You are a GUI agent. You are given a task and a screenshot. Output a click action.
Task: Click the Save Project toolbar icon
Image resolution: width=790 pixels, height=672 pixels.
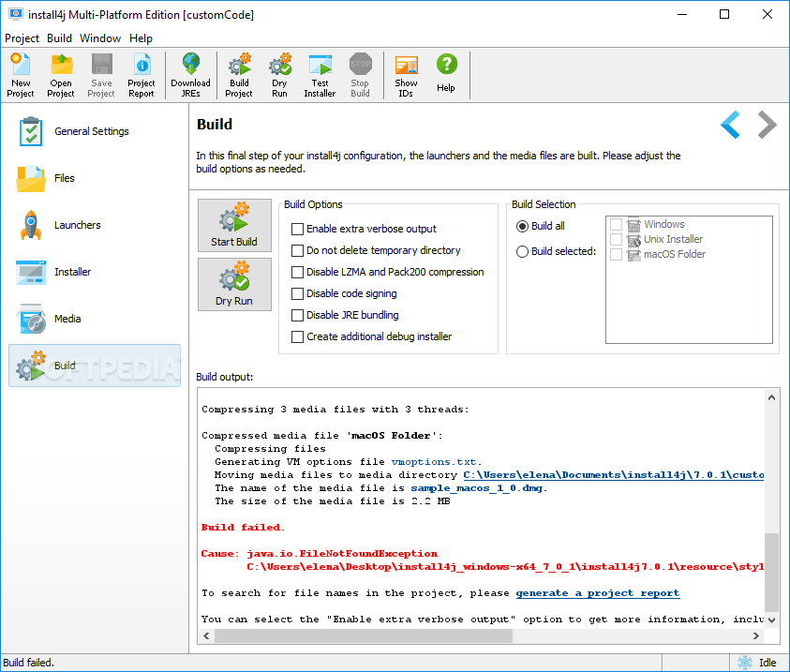101,75
